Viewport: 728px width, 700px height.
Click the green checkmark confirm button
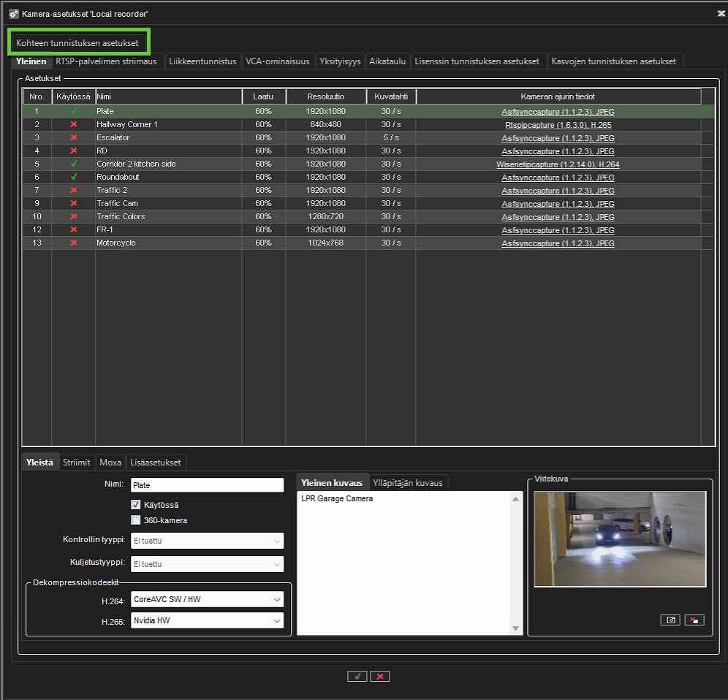coord(357,676)
